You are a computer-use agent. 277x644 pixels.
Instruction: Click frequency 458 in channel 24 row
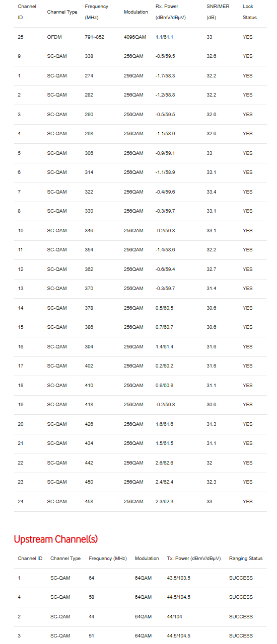(x=89, y=502)
